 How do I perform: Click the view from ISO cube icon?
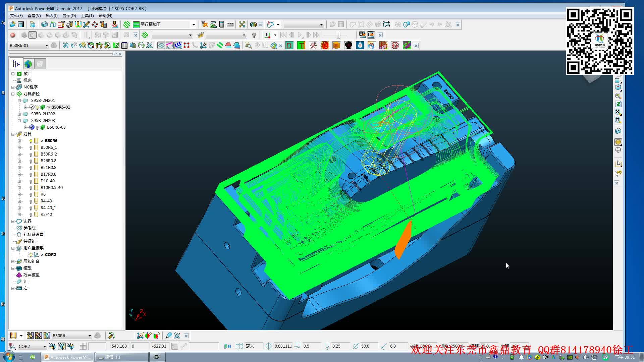pos(618,88)
